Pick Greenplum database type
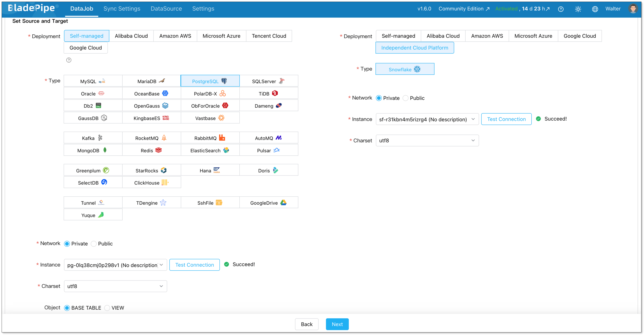Viewport: 644px width, 335px height. (x=93, y=170)
